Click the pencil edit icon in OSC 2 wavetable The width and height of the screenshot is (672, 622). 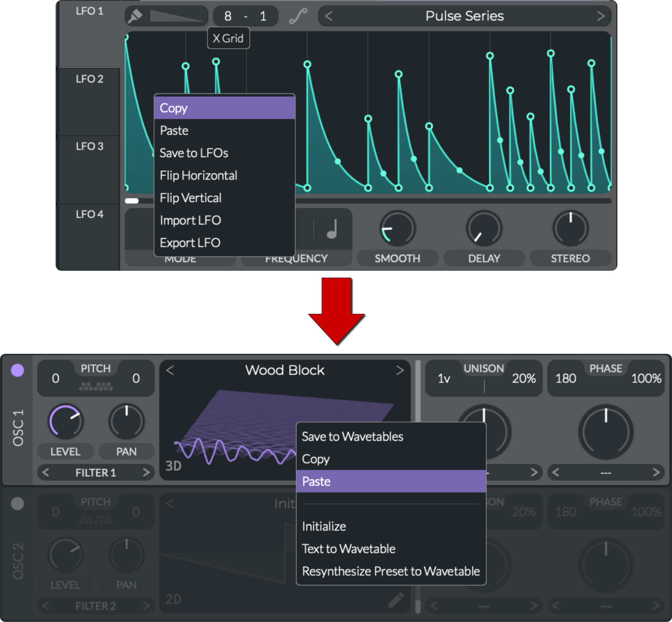coord(396,600)
